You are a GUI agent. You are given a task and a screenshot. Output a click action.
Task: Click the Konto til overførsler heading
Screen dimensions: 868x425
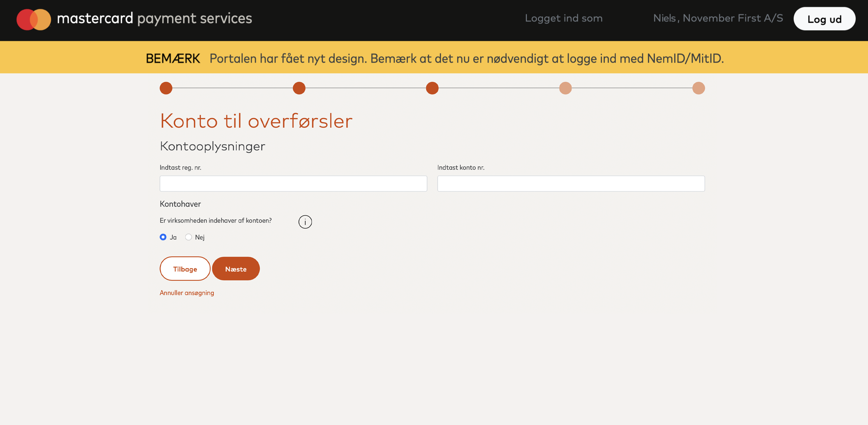point(256,121)
